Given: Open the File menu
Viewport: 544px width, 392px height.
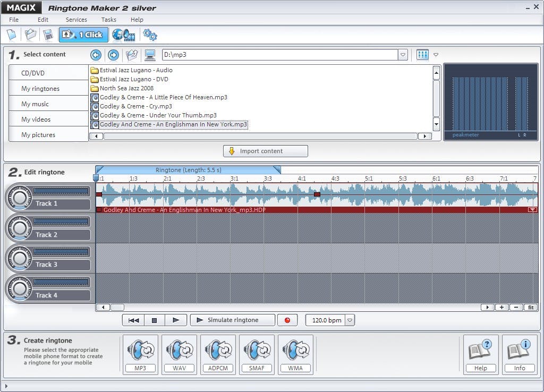Looking at the screenshot, I should coord(14,20).
